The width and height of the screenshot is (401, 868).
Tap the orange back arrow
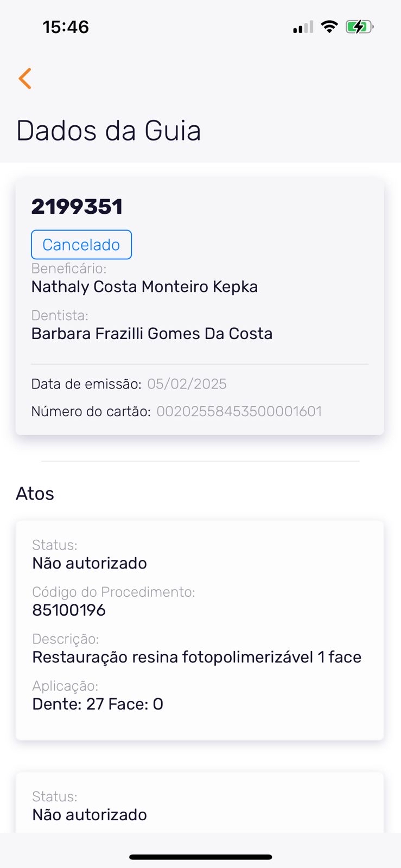25,79
